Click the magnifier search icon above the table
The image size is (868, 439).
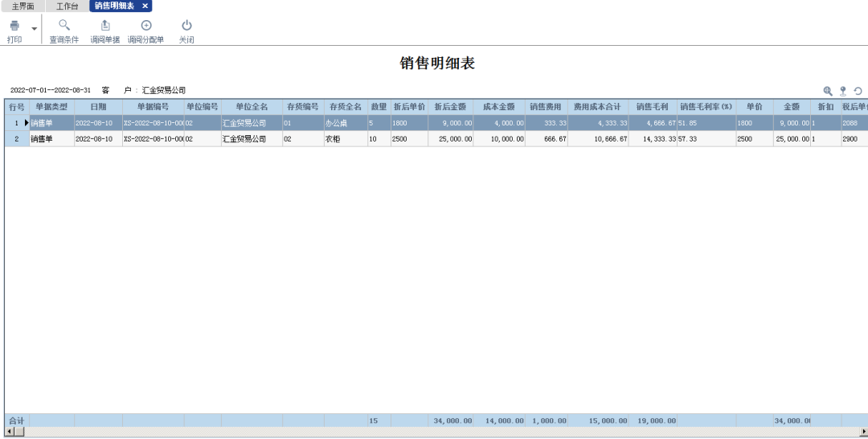(828, 91)
